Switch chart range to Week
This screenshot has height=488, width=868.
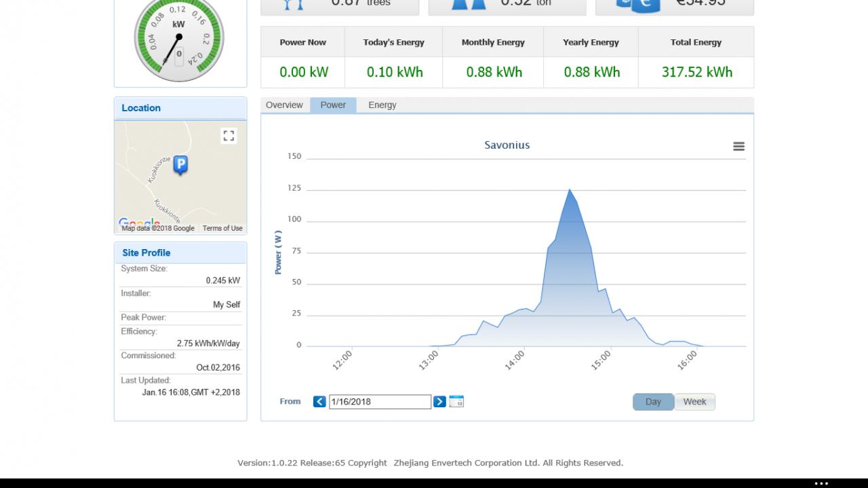click(x=694, y=402)
